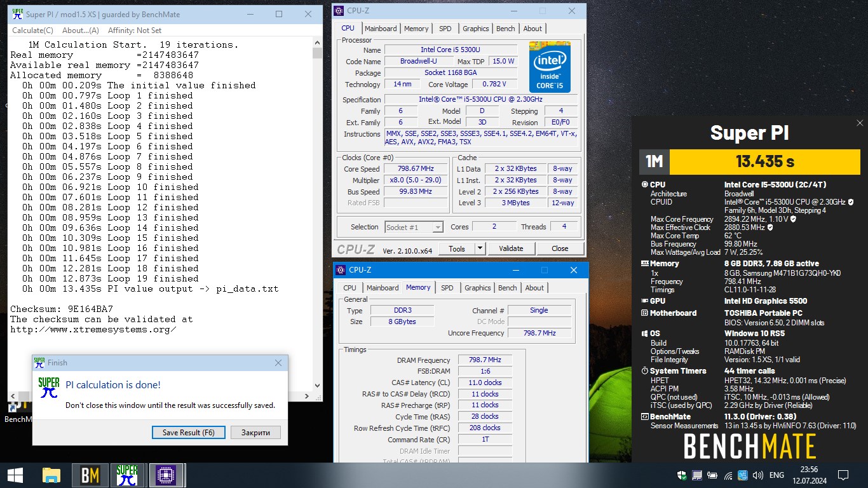Open the Wi-Fi network tray icon
This screenshot has width=868, height=488.
[728, 475]
